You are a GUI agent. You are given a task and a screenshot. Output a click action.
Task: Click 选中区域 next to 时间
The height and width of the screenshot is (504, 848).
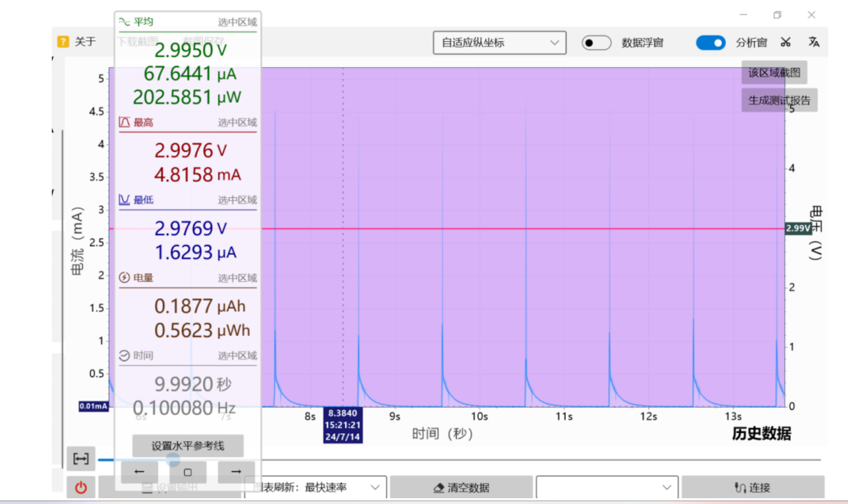click(238, 356)
